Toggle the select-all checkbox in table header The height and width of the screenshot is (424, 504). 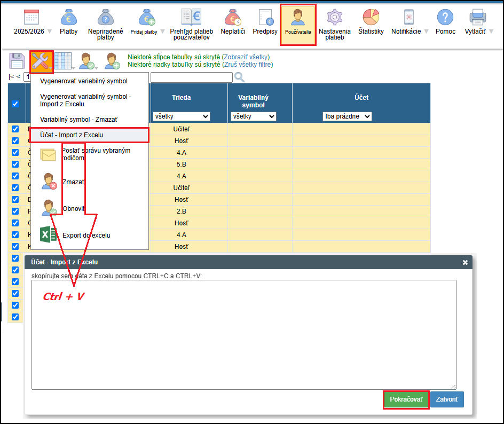(x=15, y=104)
